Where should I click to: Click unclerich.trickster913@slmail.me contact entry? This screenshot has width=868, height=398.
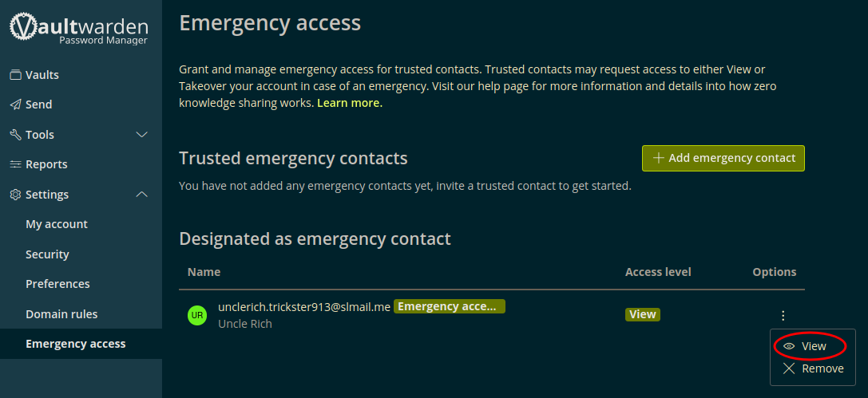tap(304, 307)
